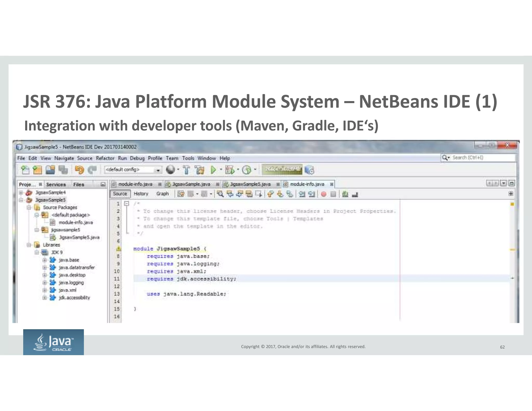Select the History view button
The height and width of the screenshot is (411, 532).
[x=141, y=194]
